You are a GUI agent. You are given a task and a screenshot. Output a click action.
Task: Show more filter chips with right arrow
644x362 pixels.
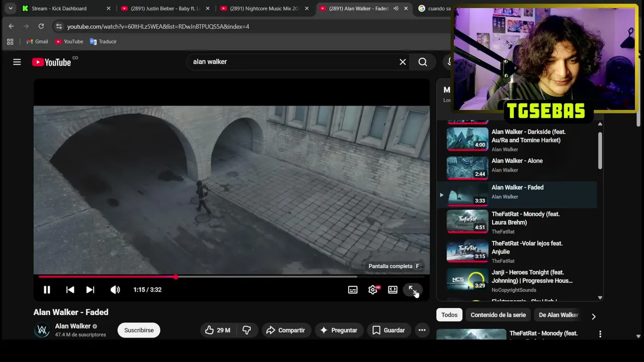point(594,316)
